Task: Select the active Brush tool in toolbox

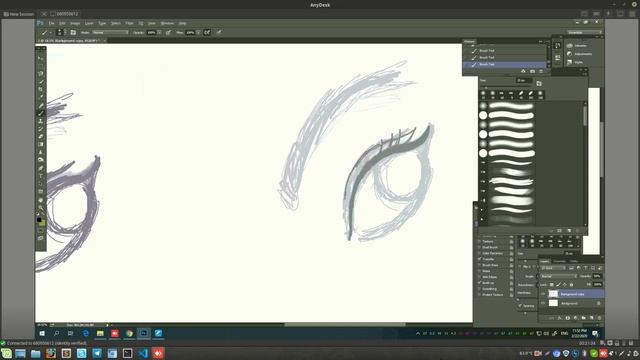Action: click(41, 113)
